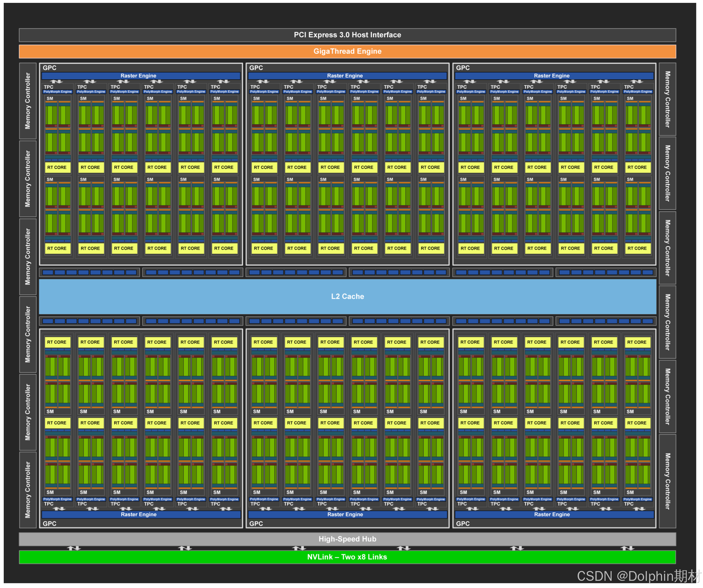Viewport: 703px width, 588px height.
Task: Click leftmost arrow icon above NVLink bar
Action: (74, 548)
